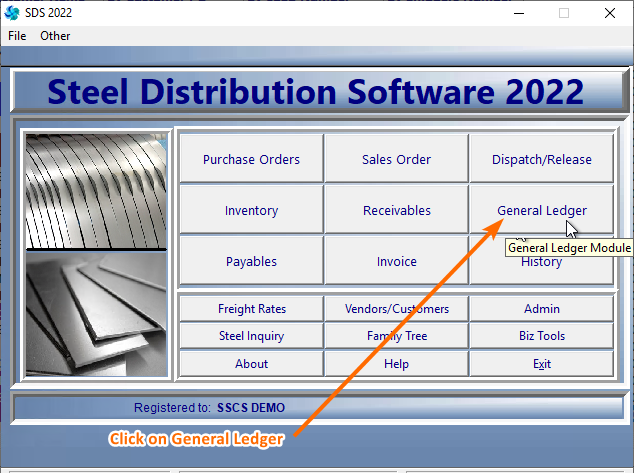Minimize the SDS 2022 window
This screenshot has width=634, height=473.
click(519, 13)
